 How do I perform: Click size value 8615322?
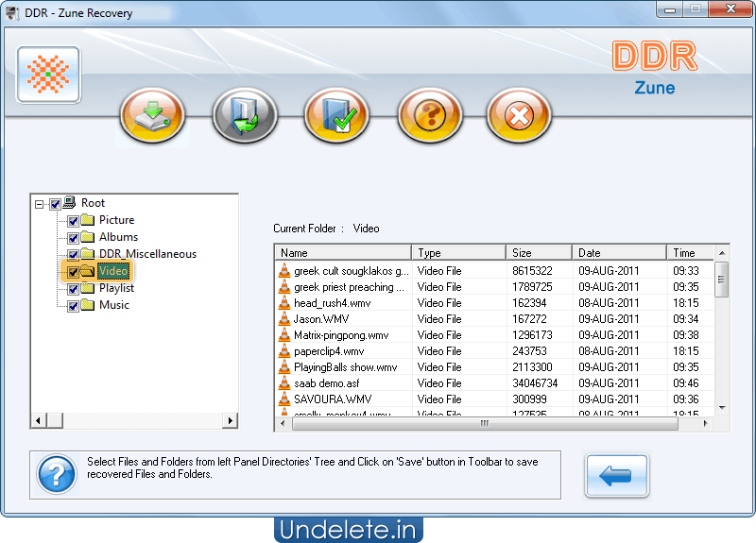(532, 271)
